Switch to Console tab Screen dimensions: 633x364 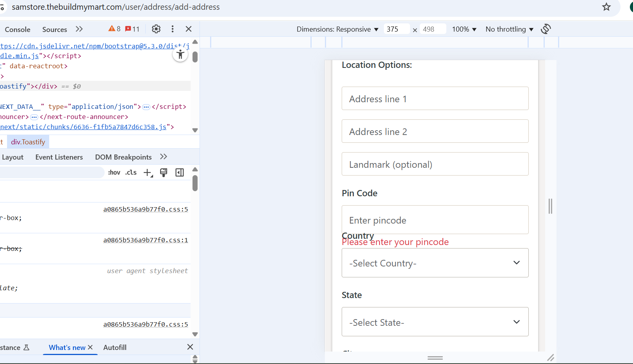(x=17, y=29)
